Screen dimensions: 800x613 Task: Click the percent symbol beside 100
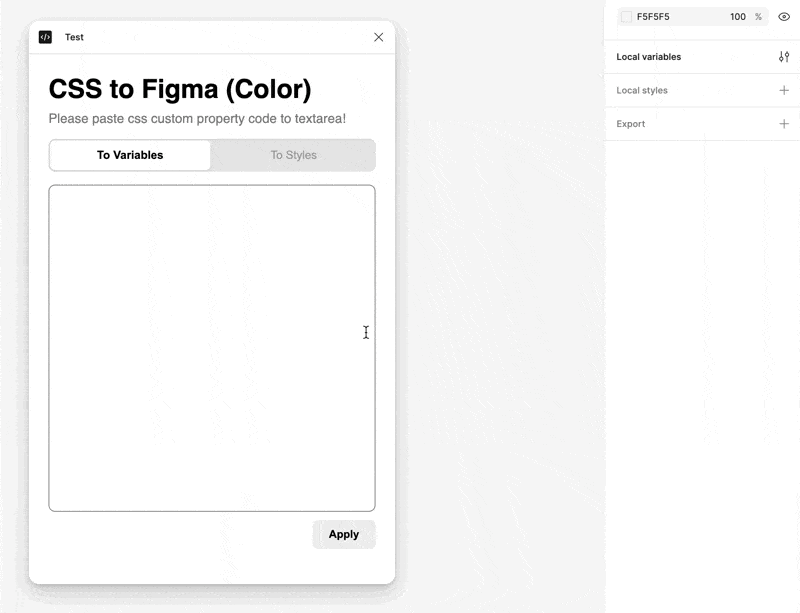click(760, 16)
